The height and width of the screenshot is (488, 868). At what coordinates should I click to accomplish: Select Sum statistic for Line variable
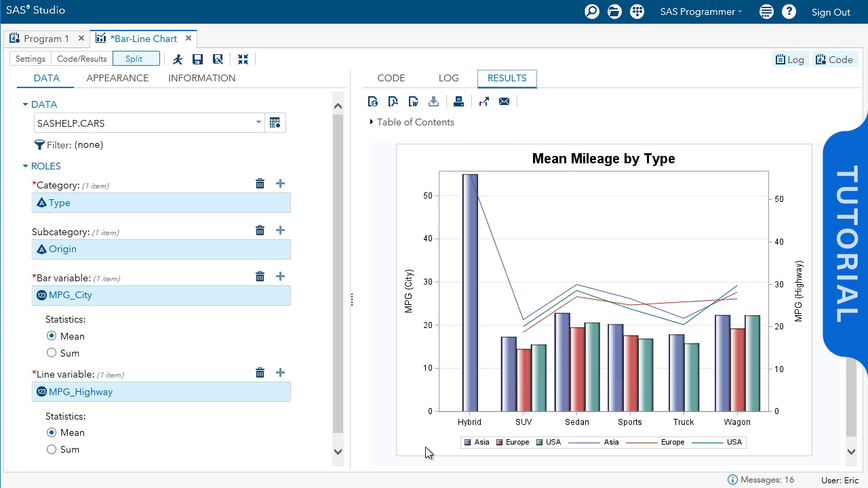click(52, 449)
